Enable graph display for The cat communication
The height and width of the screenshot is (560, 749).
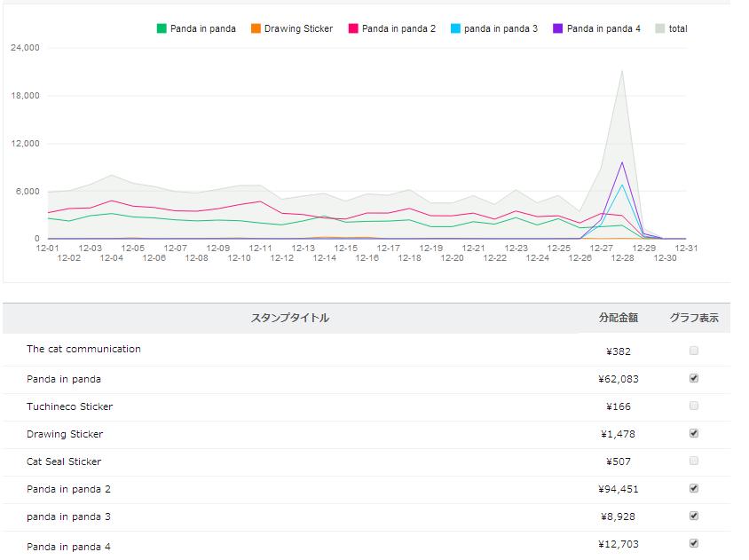(x=694, y=351)
